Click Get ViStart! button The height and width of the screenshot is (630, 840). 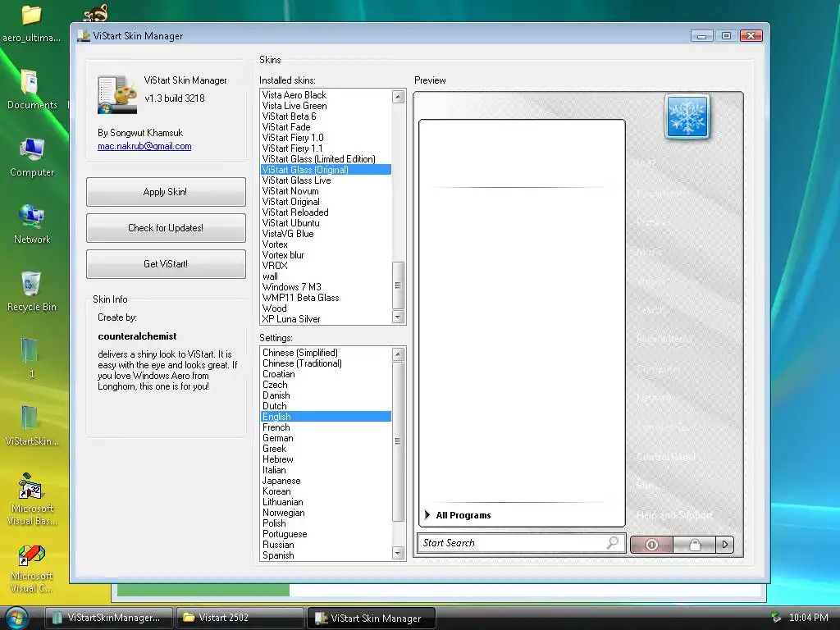click(x=166, y=263)
